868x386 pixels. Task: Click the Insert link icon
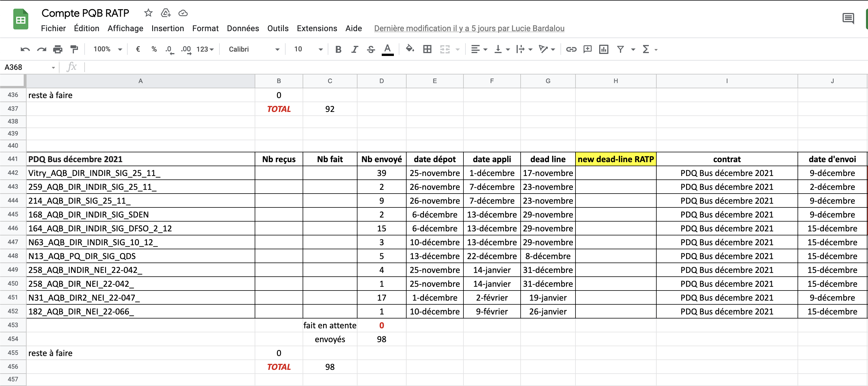(571, 49)
